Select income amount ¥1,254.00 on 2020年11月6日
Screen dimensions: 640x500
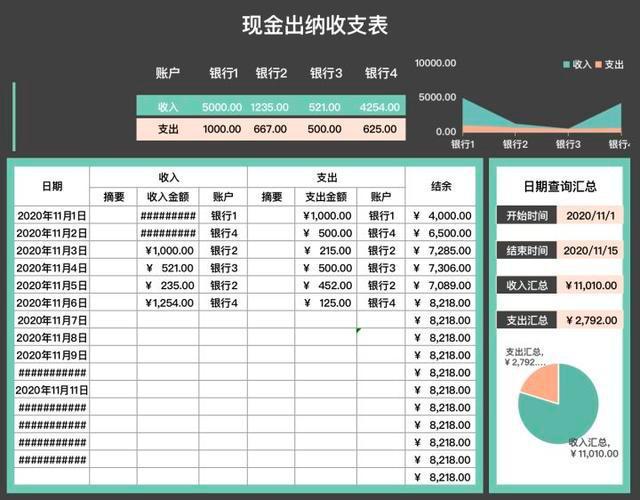tap(168, 303)
